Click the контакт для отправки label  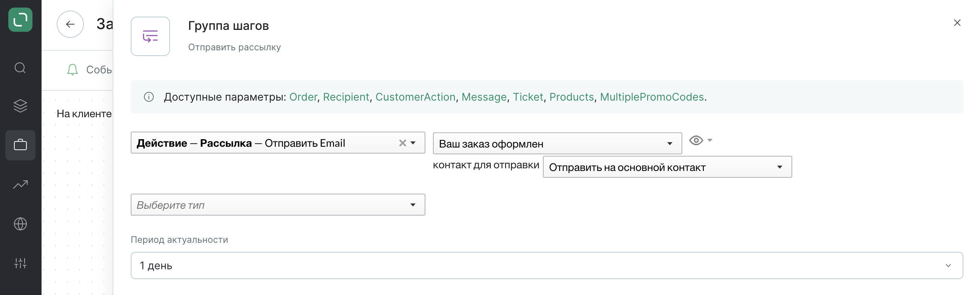(x=486, y=165)
